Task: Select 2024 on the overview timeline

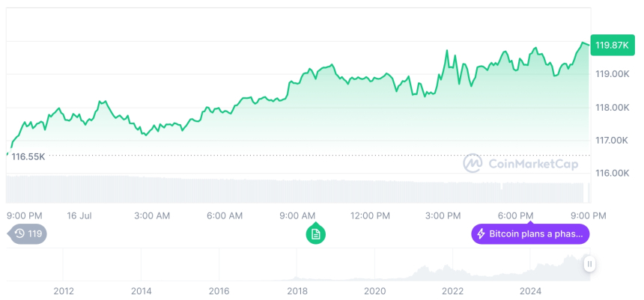Action: click(x=530, y=290)
